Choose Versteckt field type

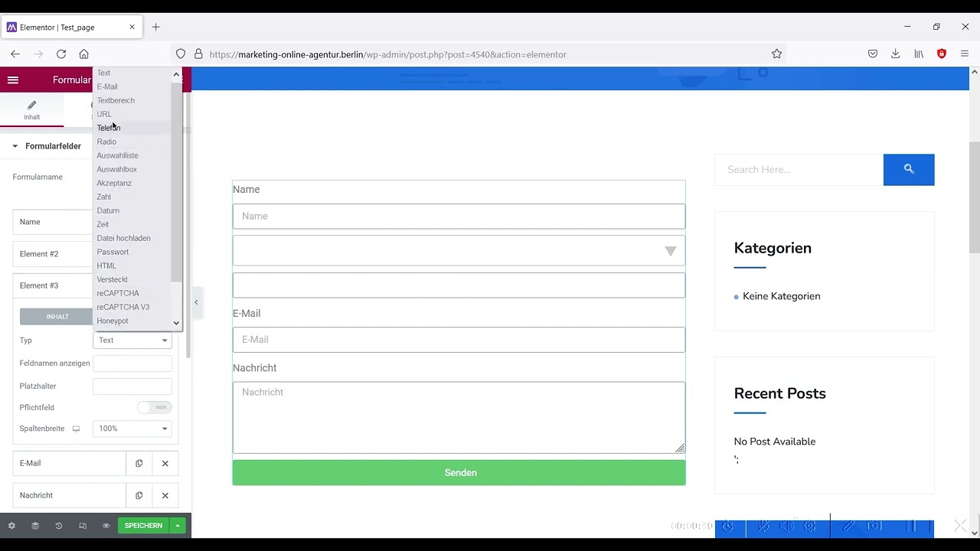pyautogui.click(x=112, y=279)
